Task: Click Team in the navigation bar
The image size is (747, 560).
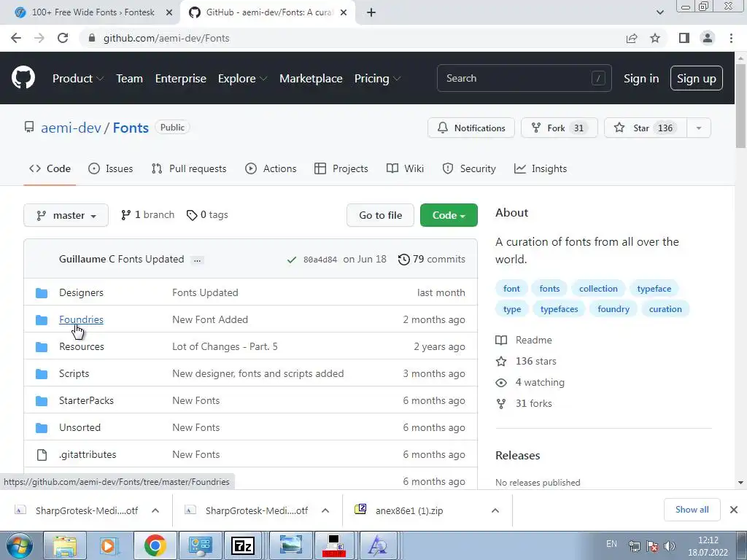Action: 130,79
